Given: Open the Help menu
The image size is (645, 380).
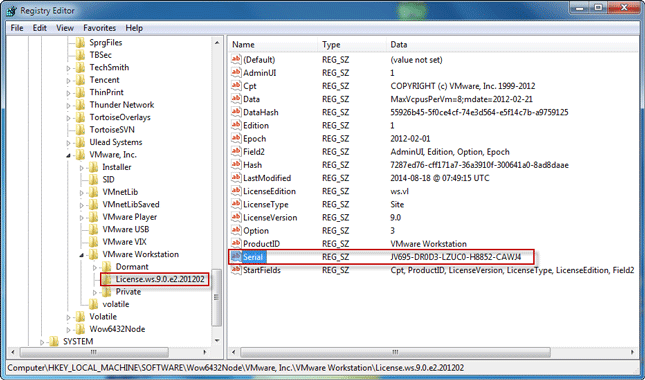Looking at the screenshot, I should (134, 28).
